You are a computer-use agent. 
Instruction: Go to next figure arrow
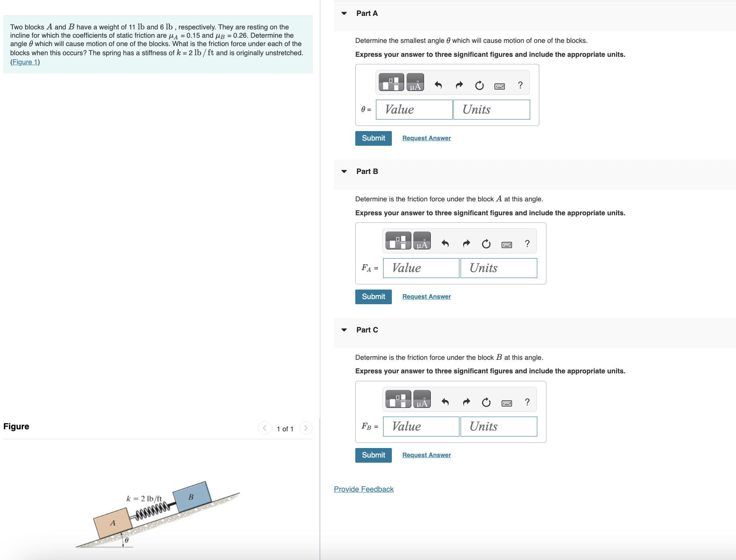coord(306,428)
